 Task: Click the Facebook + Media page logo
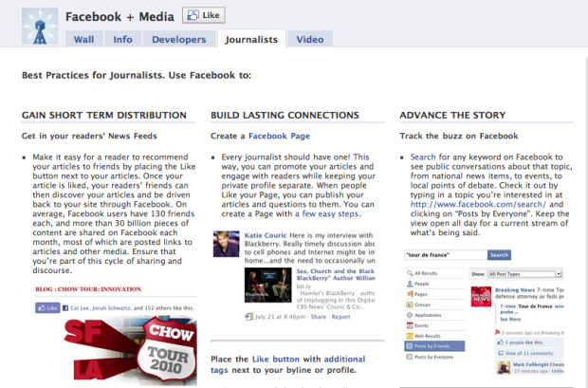(39, 25)
